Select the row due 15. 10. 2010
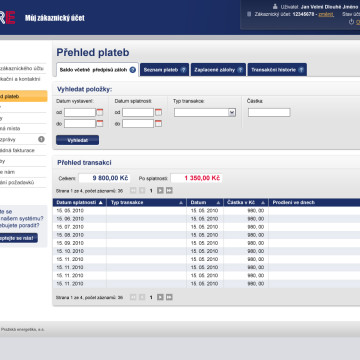 206,251
